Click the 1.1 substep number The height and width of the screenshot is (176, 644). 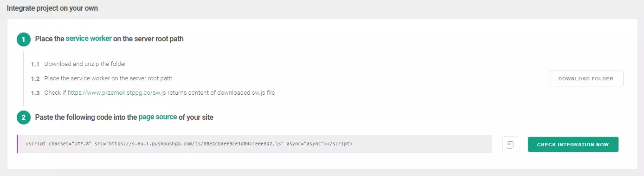[35, 64]
